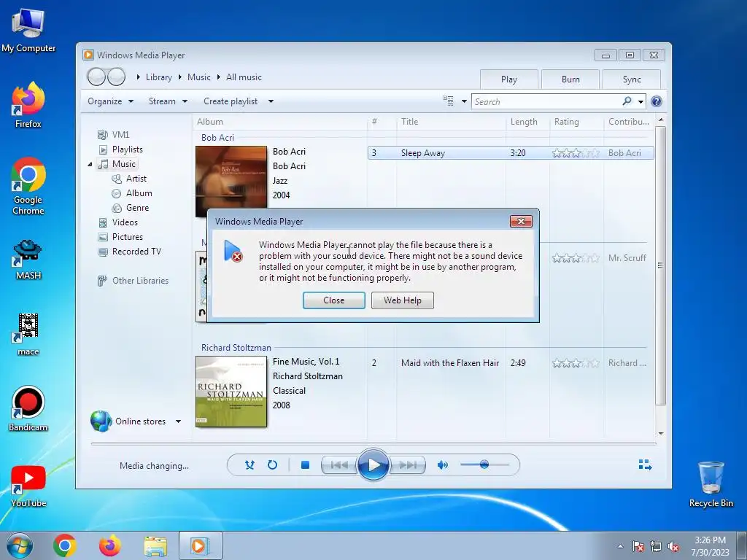Open Firefox from the taskbar
Viewport: 747px width, 560px height.
coord(109,545)
